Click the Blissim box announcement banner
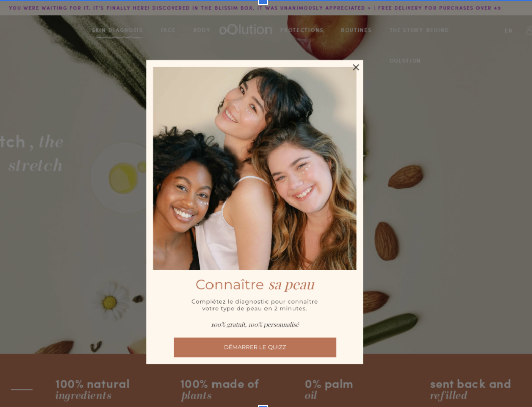Screen dimensions: 532x407 (190, 8)
